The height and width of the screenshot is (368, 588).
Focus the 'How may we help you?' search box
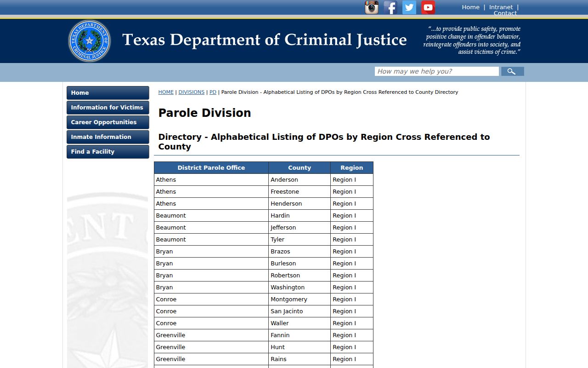tap(436, 71)
